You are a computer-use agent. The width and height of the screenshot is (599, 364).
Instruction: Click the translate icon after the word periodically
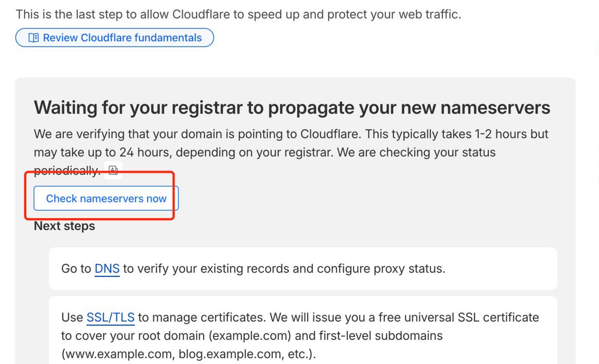pos(113,170)
